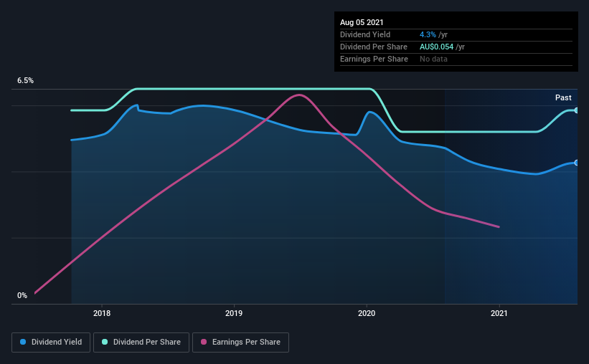Toggle the Dividend Per Share legend button
This screenshot has height=364, width=589.
point(141,343)
